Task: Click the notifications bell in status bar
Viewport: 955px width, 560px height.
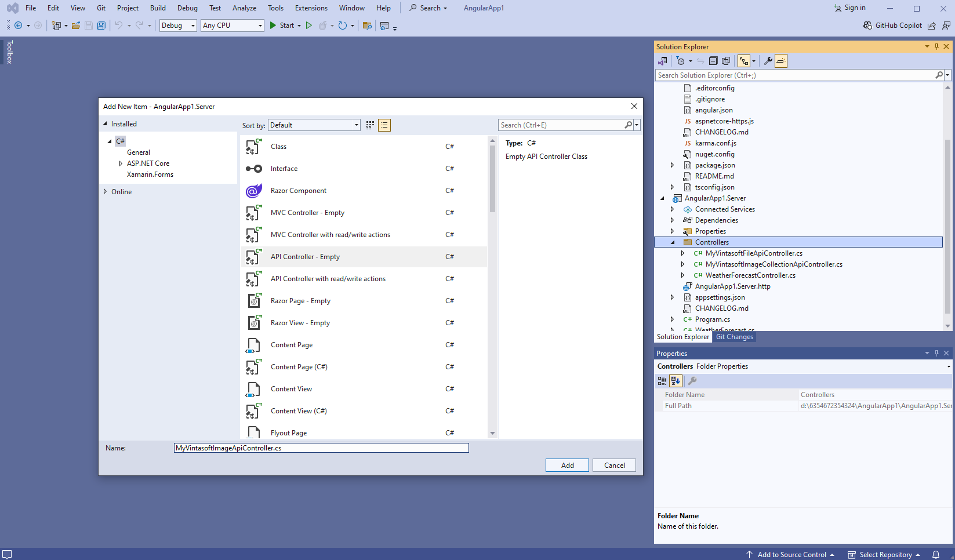Action: pos(935,554)
